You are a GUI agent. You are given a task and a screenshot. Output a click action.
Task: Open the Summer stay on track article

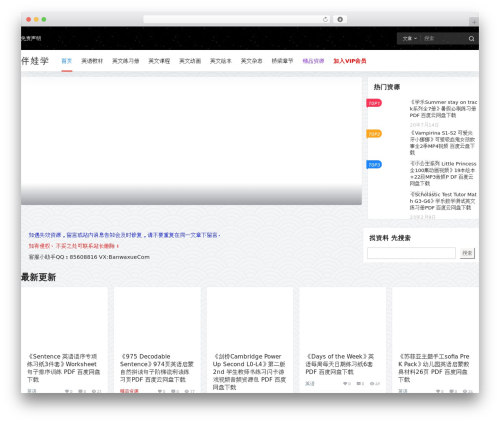click(x=443, y=109)
